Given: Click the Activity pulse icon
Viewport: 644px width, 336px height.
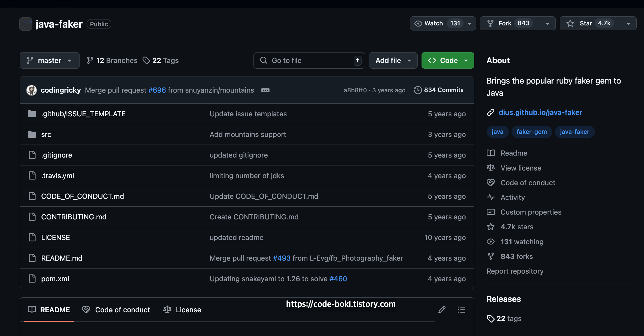Looking at the screenshot, I should click(491, 197).
